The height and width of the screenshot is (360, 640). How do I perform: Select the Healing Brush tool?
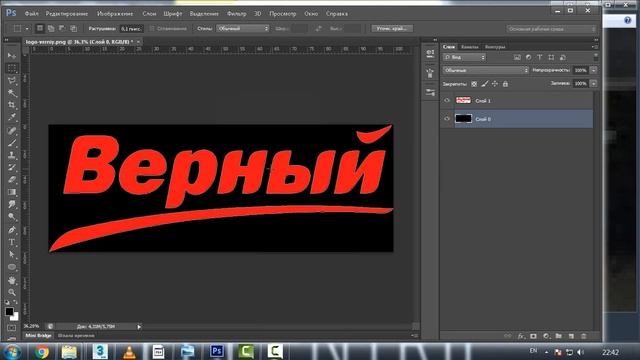click(12, 131)
